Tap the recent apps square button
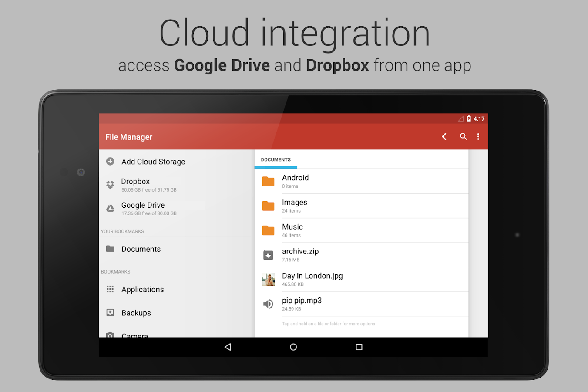 pos(359,347)
